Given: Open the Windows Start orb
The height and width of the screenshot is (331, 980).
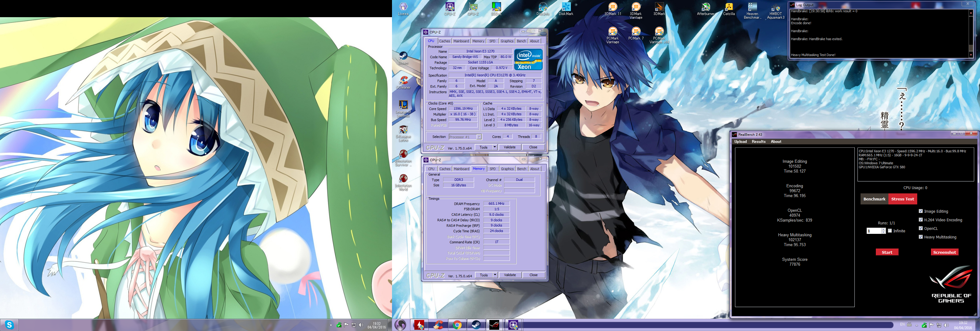Looking at the screenshot, I should [400, 325].
